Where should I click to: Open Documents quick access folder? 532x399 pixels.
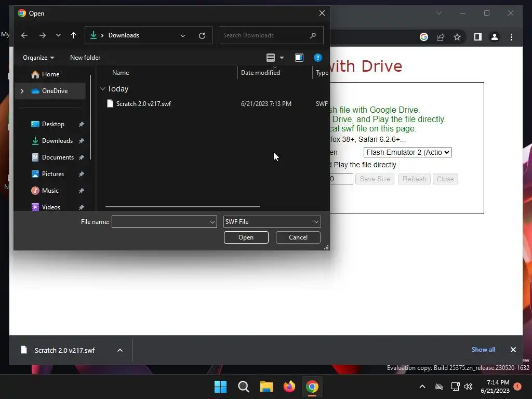pyautogui.click(x=58, y=157)
